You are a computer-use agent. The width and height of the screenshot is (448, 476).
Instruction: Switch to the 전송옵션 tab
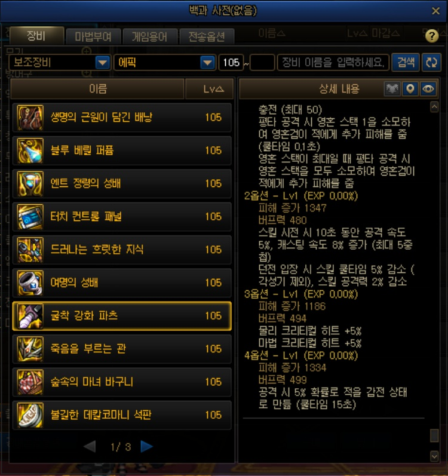[x=207, y=37]
